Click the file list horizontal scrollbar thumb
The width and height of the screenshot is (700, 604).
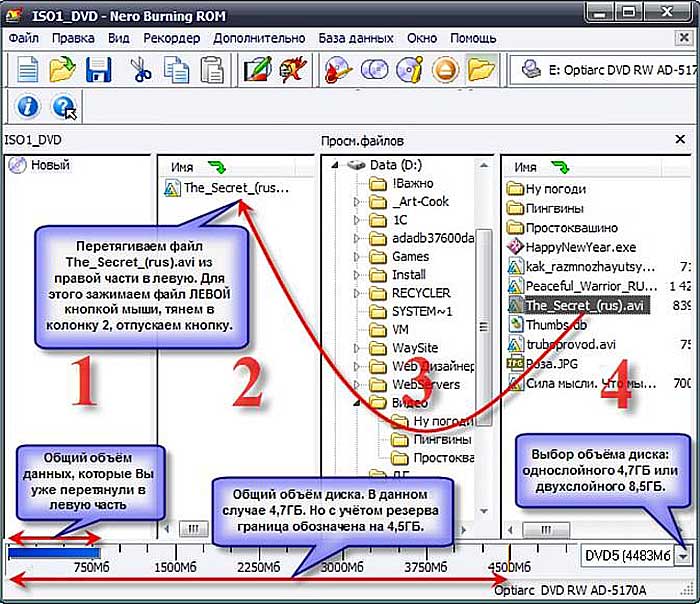(x=546, y=530)
